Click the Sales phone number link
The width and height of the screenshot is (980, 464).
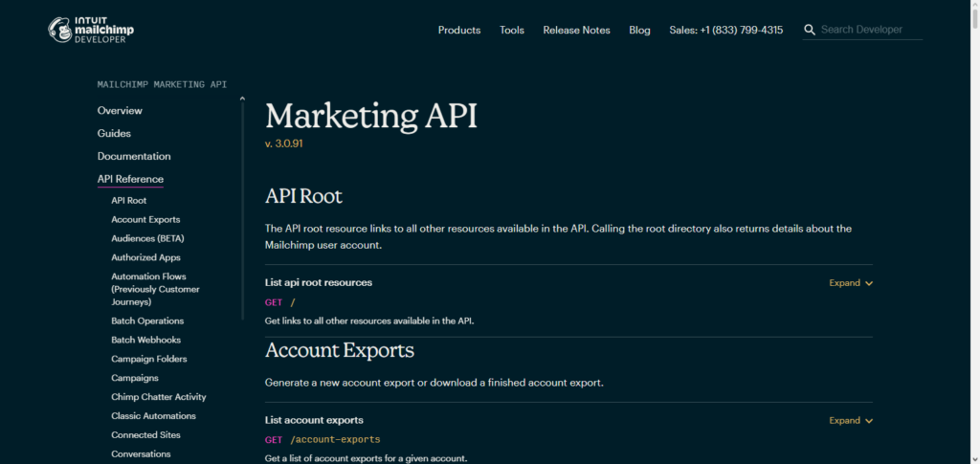pyautogui.click(x=725, y=30)
